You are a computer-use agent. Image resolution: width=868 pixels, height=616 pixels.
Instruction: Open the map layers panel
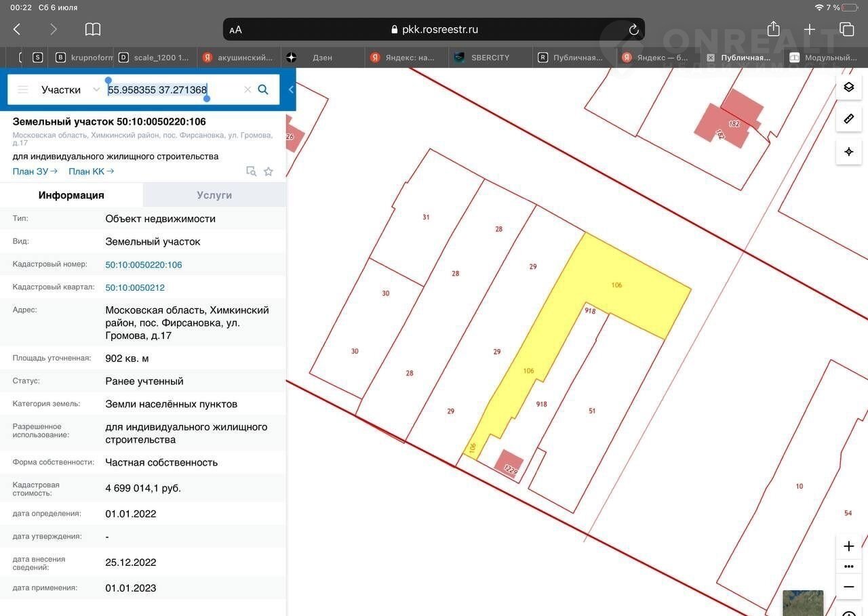(x=848, y=87)
